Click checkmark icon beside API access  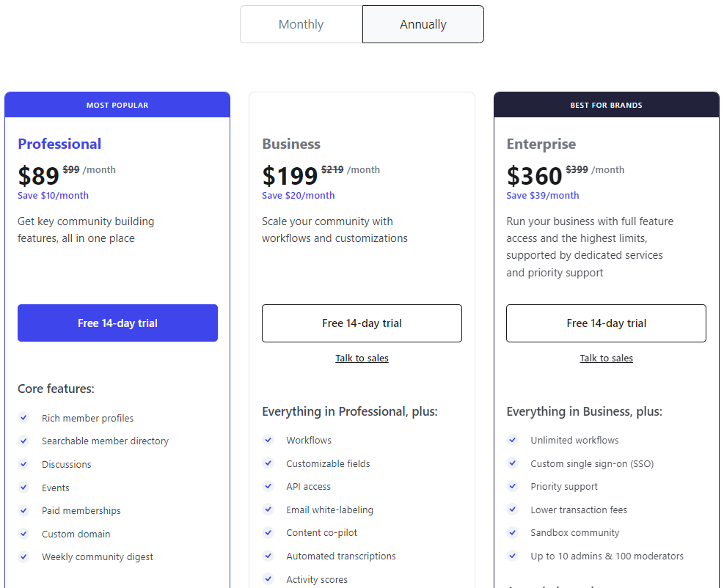pos(268,486)
